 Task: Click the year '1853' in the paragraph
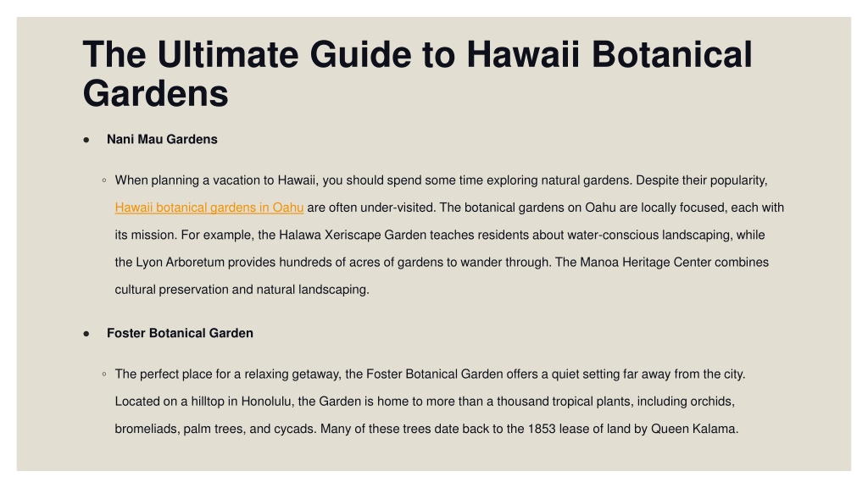point(542,429)
